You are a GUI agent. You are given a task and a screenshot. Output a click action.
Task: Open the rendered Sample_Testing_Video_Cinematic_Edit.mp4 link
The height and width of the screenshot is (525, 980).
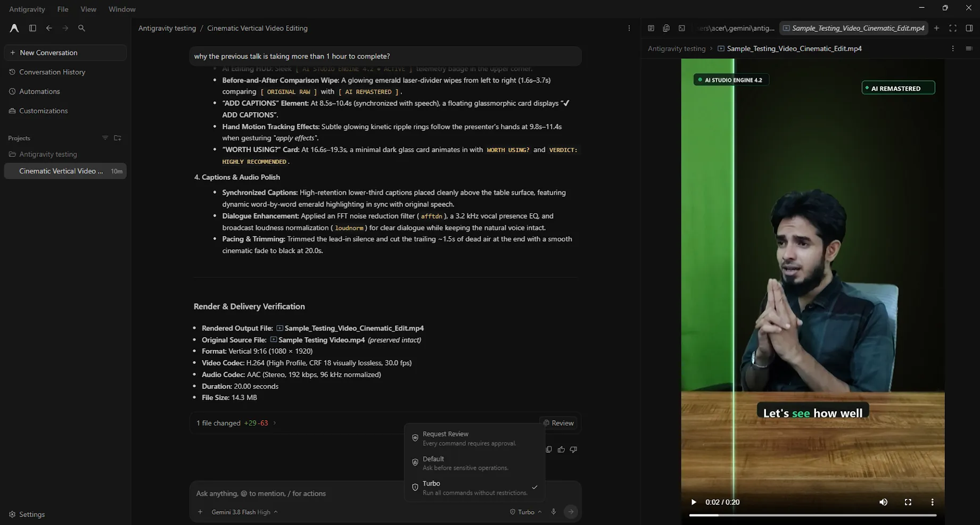[350, 328]
